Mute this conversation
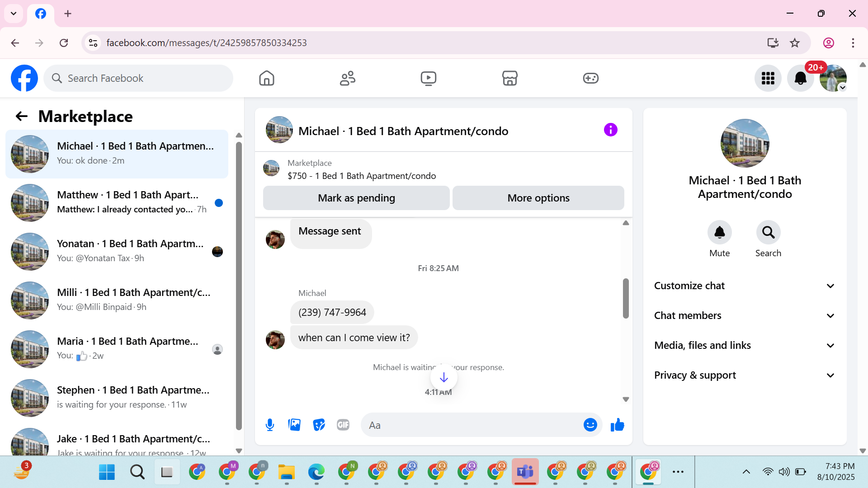Screen dimensions: 868x488 719,232
